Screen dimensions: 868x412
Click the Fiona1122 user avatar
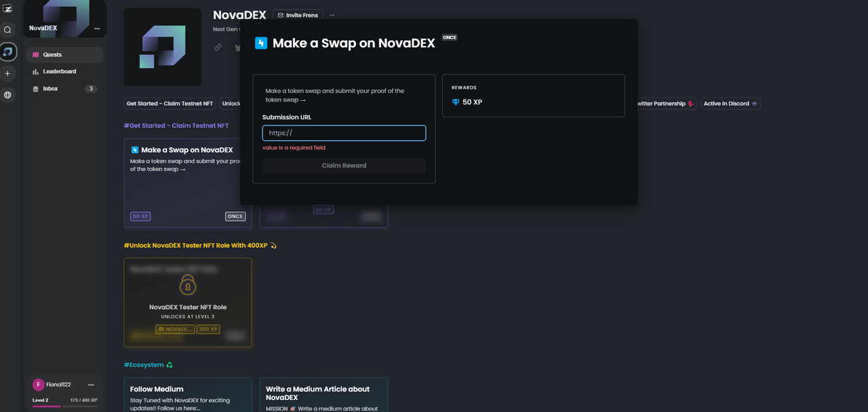pos(39,384)
